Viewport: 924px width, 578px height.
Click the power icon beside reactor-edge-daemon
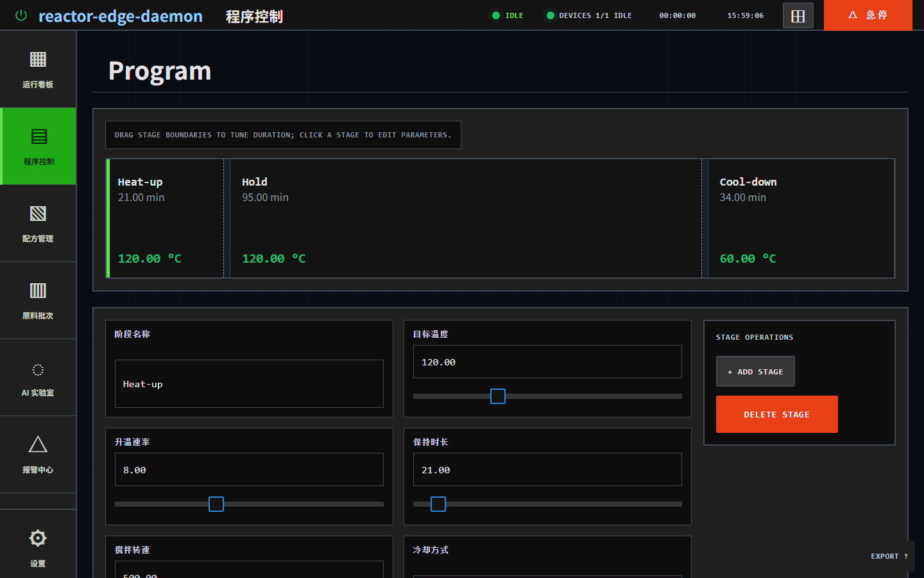pos(21,15)
